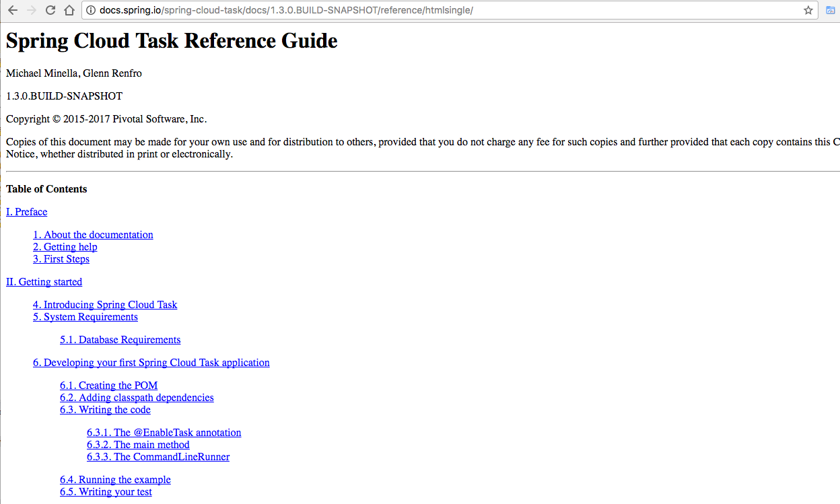840x504 pixels.
Task: Click the browser Back arrow
Action: tap(12, 10)
